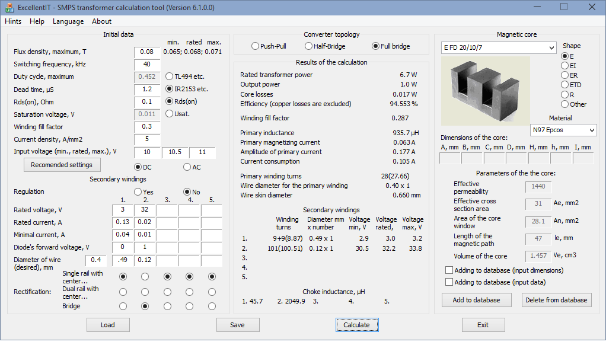This screenshot has width=606, height=364.
Task: Open the Language menu
Action: 68,21
